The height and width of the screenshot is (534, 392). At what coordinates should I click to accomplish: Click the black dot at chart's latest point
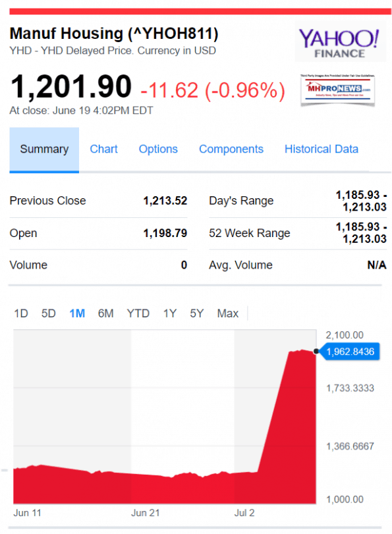click(316, 352)
